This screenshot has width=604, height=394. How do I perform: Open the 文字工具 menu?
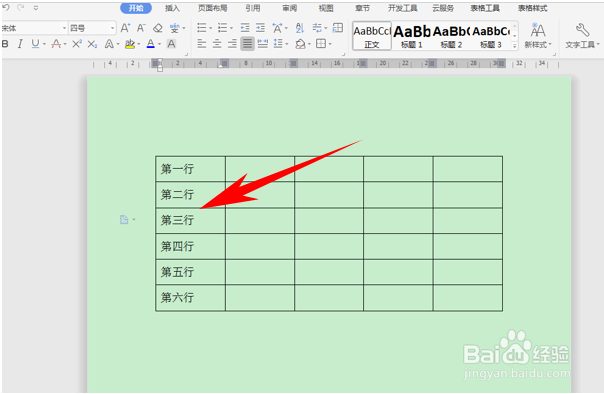pyautogui.click(x=582, y=36)
